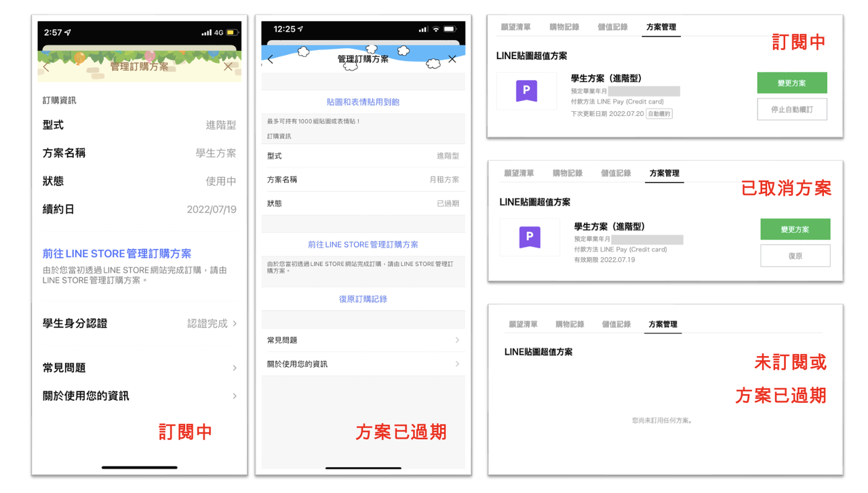Click 變更方案 above the 復原 button
The height and width of the screenshot is (493, 868).
coord(795,230)
